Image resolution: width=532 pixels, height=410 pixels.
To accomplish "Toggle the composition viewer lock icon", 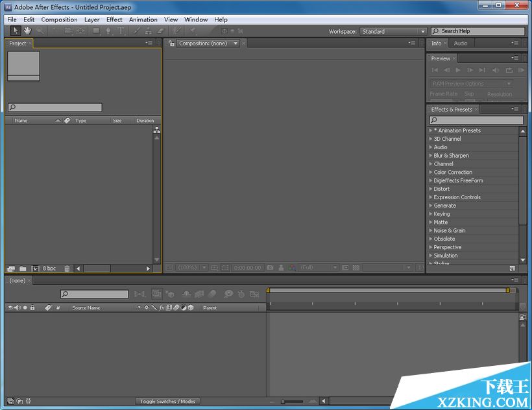I will click(x=172, y=43).
